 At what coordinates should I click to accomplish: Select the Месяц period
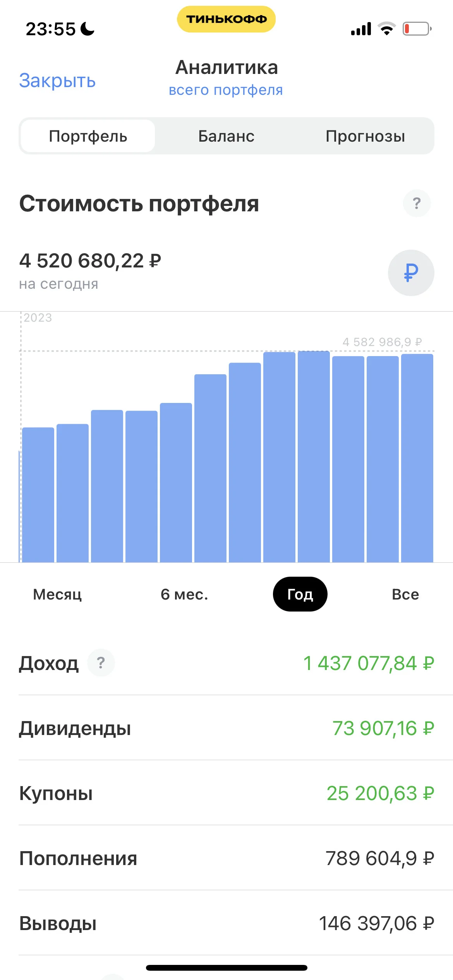click(x=57, y=594)
